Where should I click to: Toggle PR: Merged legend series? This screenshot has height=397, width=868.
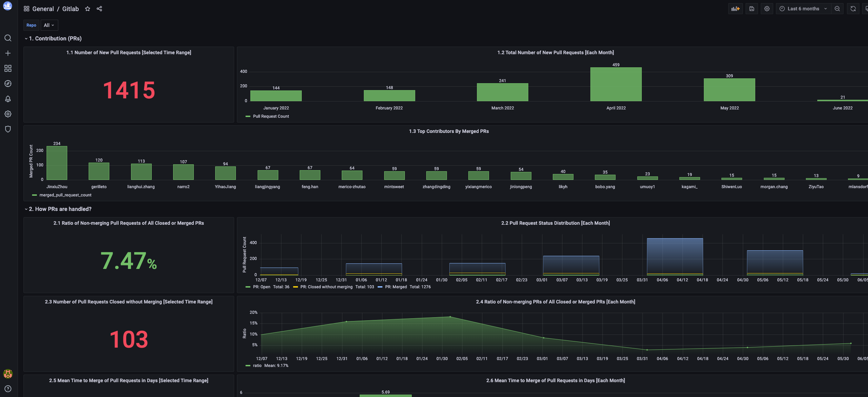(396, 287)
